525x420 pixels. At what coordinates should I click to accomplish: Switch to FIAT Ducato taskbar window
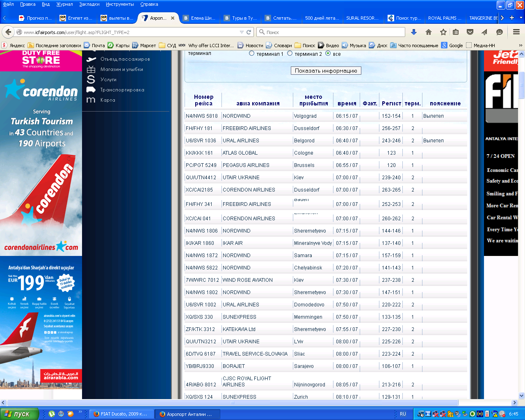point(122,414)
